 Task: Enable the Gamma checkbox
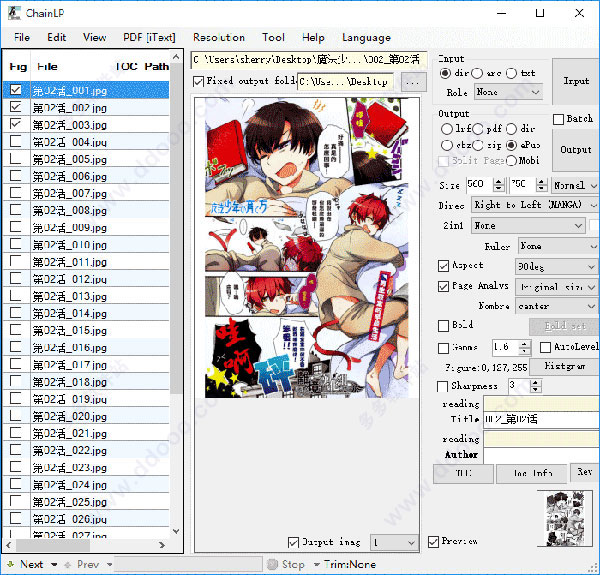click(443, 348)
